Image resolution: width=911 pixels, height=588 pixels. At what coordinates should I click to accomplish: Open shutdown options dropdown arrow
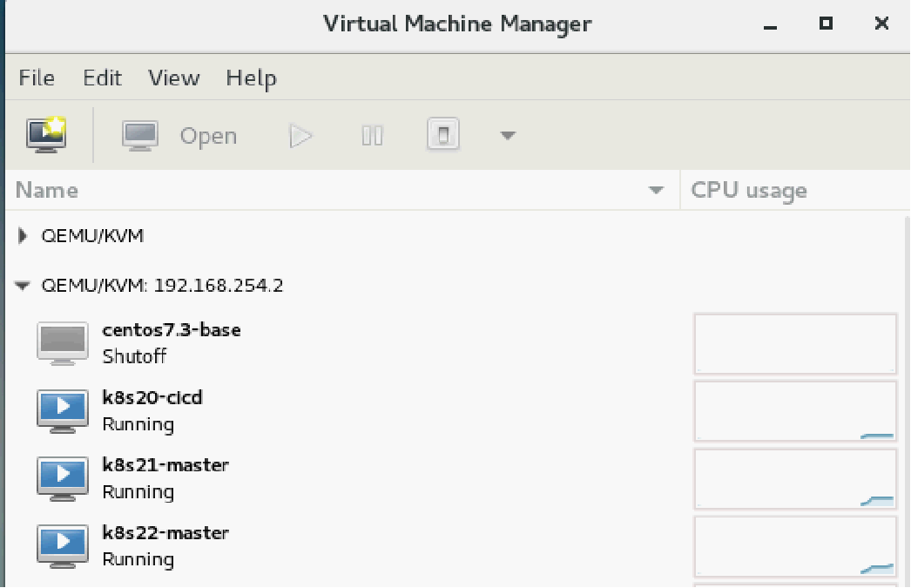pos(508,136)
